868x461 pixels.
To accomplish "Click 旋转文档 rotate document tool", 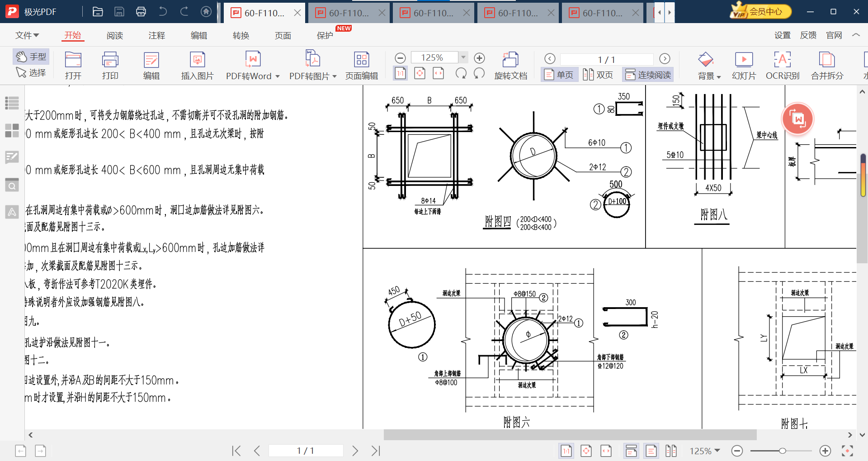I will click(511, 66).
